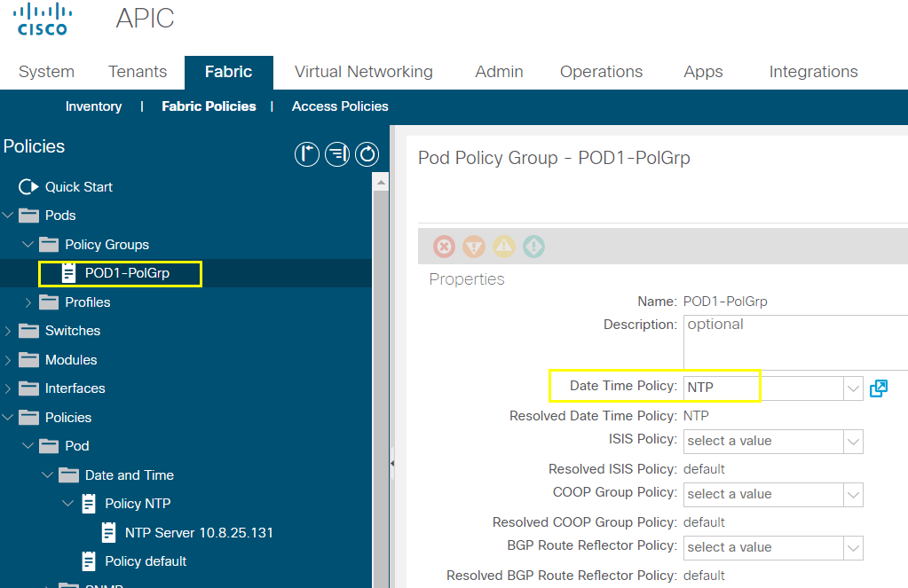Click the Description text field
This screenshot has height=588, width=908.
[x=795, y=342]
